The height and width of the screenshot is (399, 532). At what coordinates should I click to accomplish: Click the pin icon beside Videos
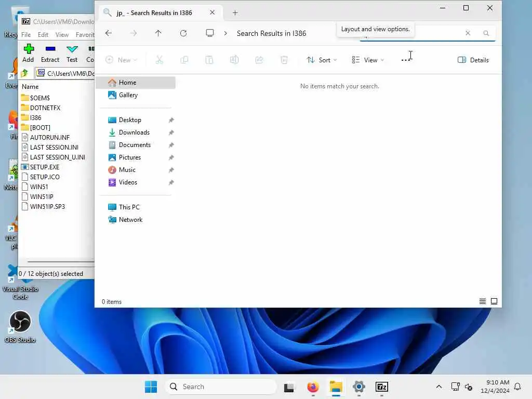171,182
